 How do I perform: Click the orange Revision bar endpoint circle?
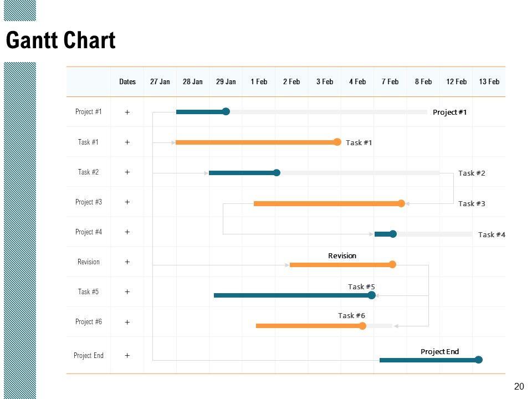392,264
